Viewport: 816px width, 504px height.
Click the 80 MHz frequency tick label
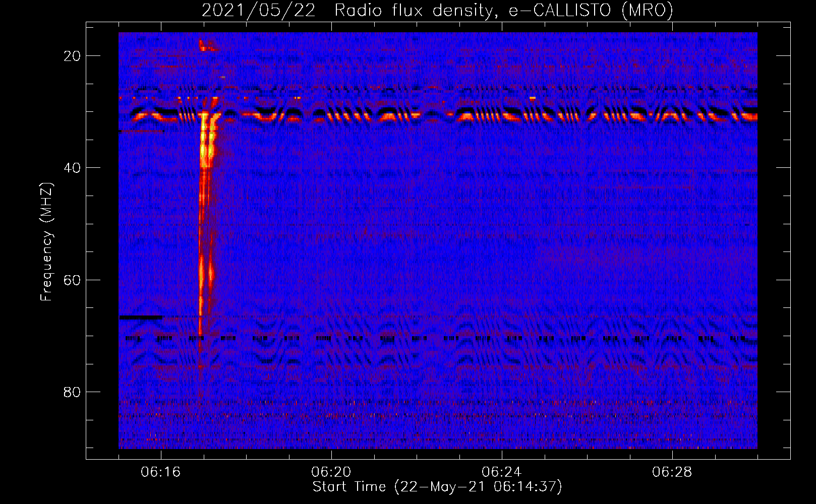72,392
